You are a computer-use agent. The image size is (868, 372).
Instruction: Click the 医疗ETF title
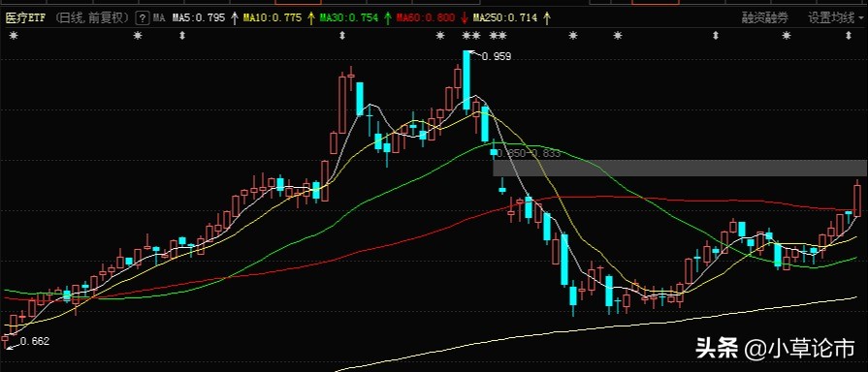pyautogui.click(x=25, y=18)
